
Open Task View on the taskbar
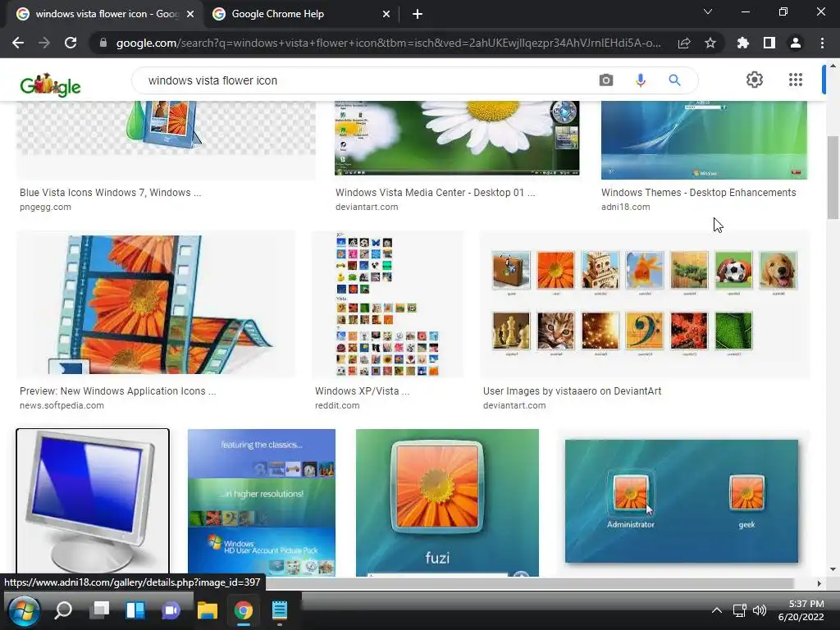tap(99, 610)
